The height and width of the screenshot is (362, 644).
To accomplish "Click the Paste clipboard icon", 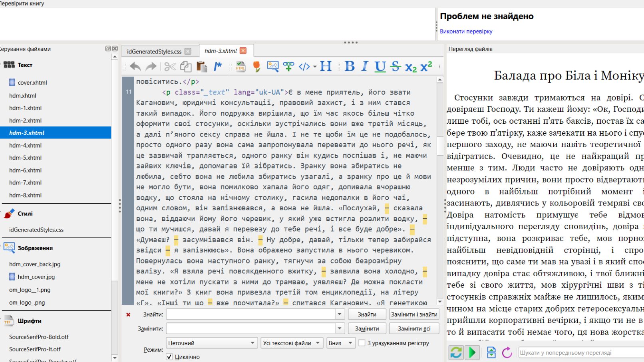I will (x=202, y=67).
